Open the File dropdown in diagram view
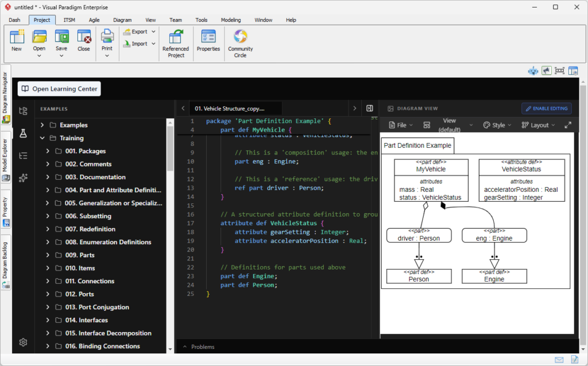Screen dimensions: 588x366 (401, 125)
